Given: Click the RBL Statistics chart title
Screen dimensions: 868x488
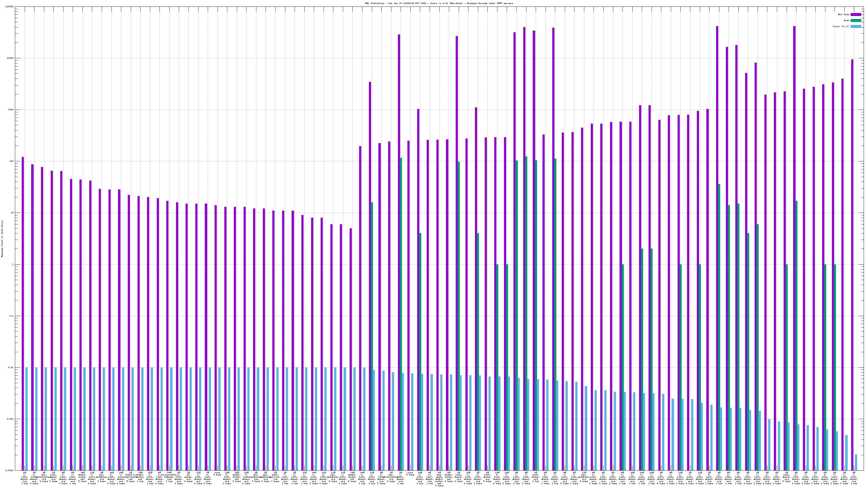Looking at the screenshot, I should click(x=439, y=3).
